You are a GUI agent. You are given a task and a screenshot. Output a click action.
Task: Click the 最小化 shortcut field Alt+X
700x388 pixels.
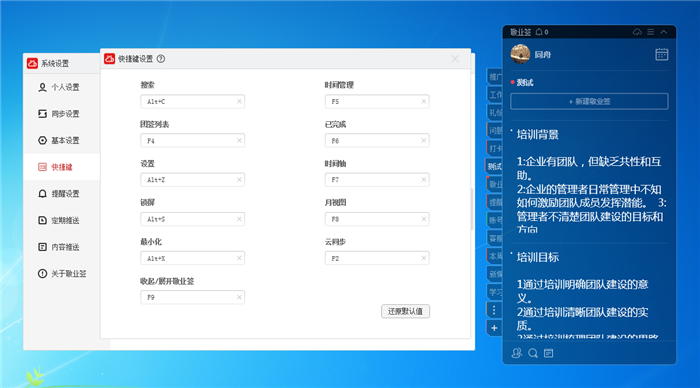pyautogui.click(x=192, y=258)
